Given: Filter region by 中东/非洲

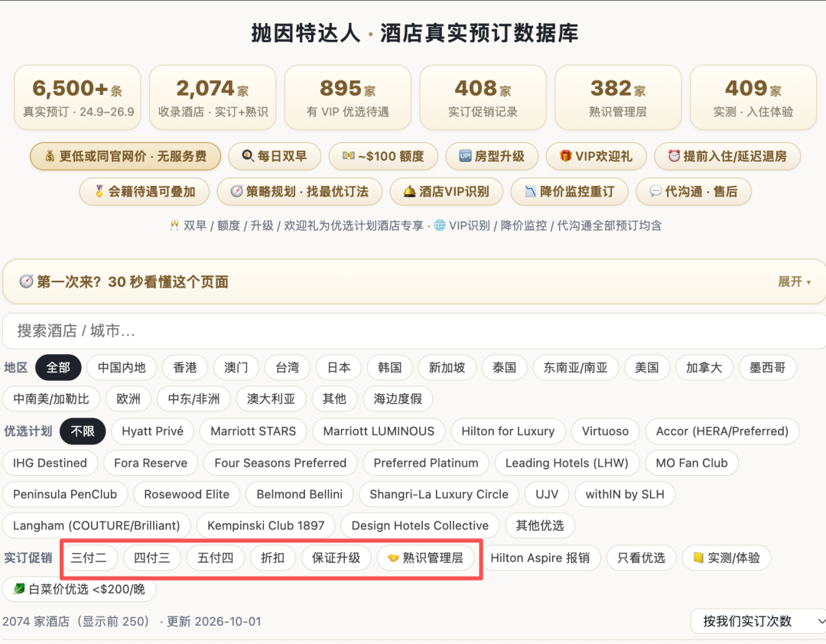Looking at the screenshot, I should (x=193, y=399).
